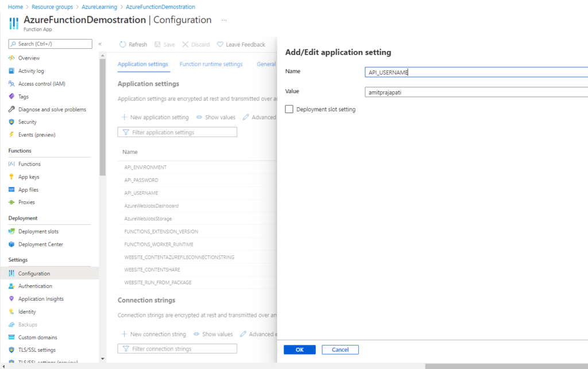Click the Refresh circular arrow icon

[x=123, y=44]
